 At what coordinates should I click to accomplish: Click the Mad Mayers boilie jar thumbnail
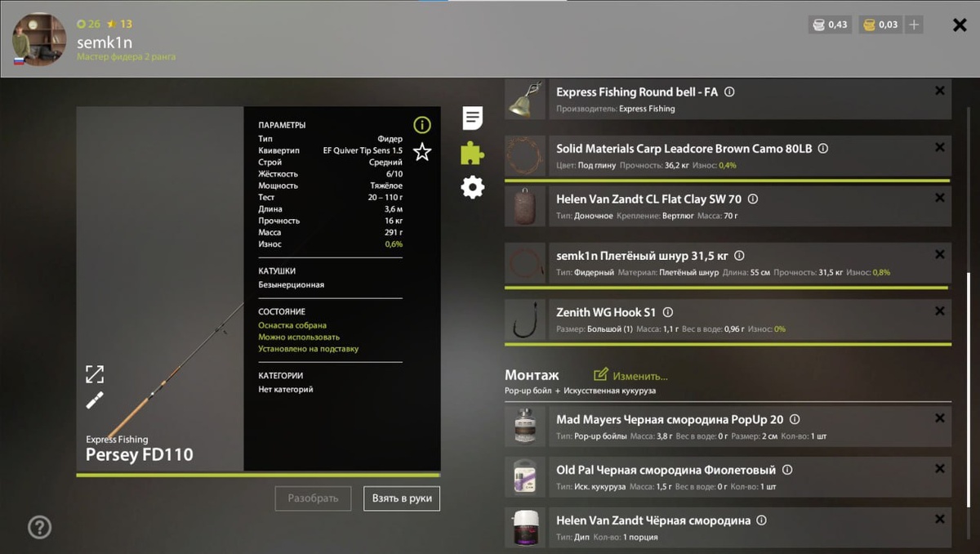(524, 427)
